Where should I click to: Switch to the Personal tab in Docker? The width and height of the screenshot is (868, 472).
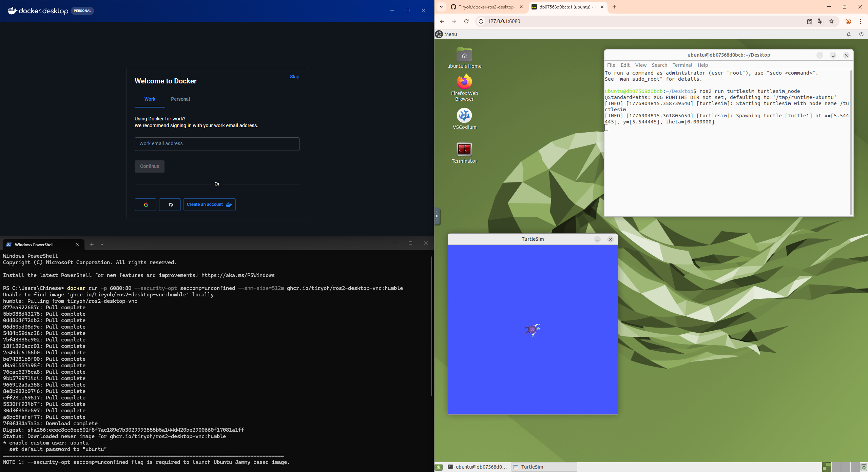pos(180,99)
